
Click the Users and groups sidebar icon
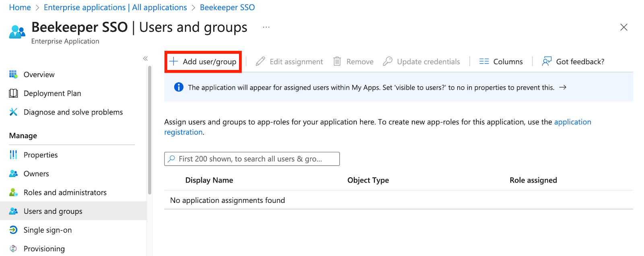[x=13, y=211]
